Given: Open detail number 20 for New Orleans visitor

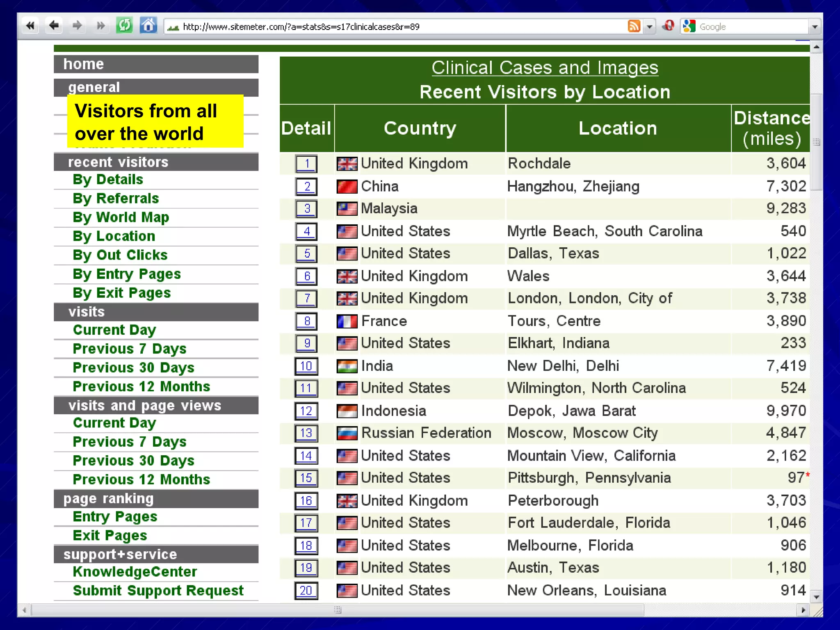Looking at the screenshot, I should coord(306,590).
